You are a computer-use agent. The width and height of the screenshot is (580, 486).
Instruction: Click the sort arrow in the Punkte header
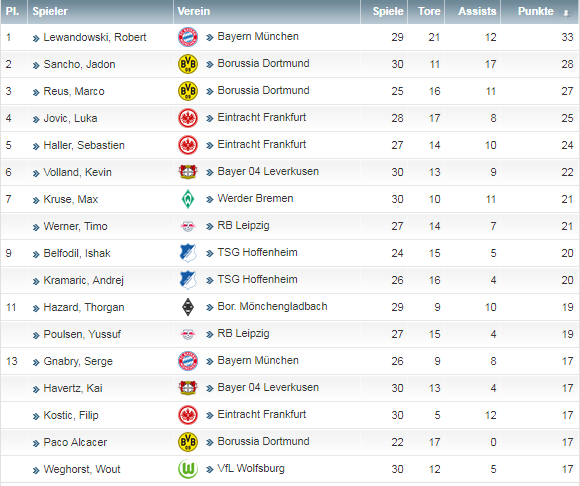tap(566, 13)
